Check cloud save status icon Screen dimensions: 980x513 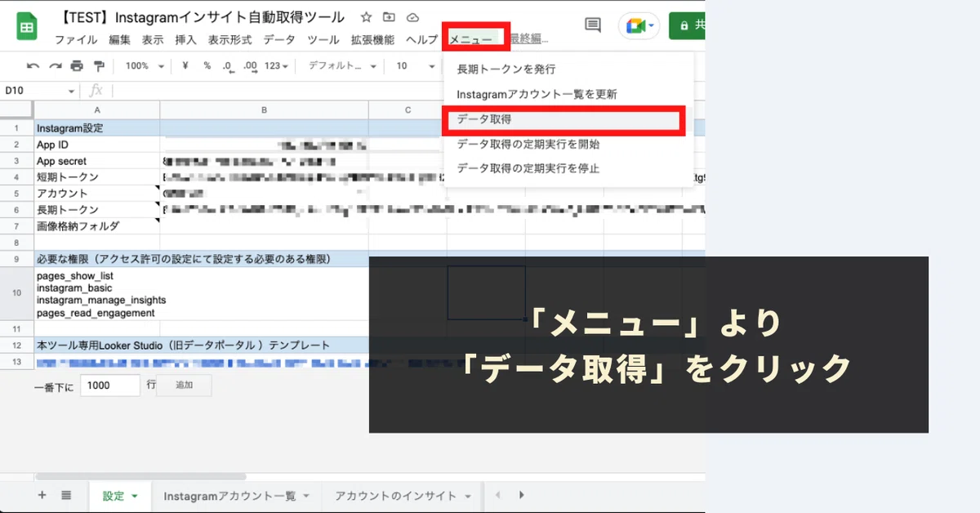tap(412, 18)
